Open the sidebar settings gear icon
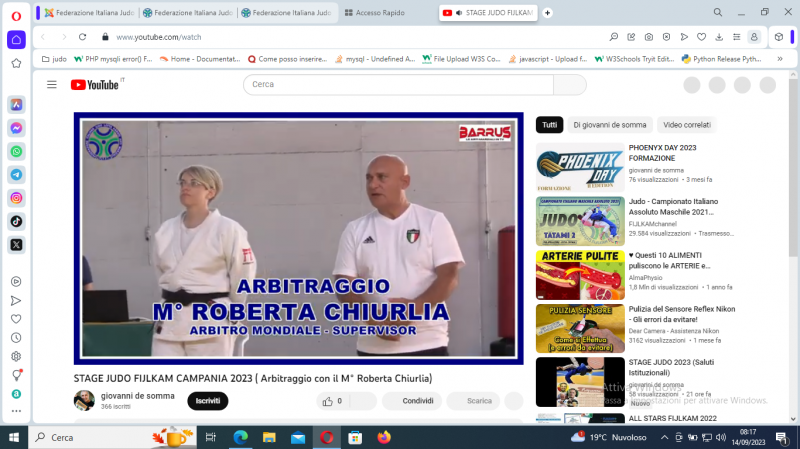The width and height of the screenshot is (800, 449). 16,357
